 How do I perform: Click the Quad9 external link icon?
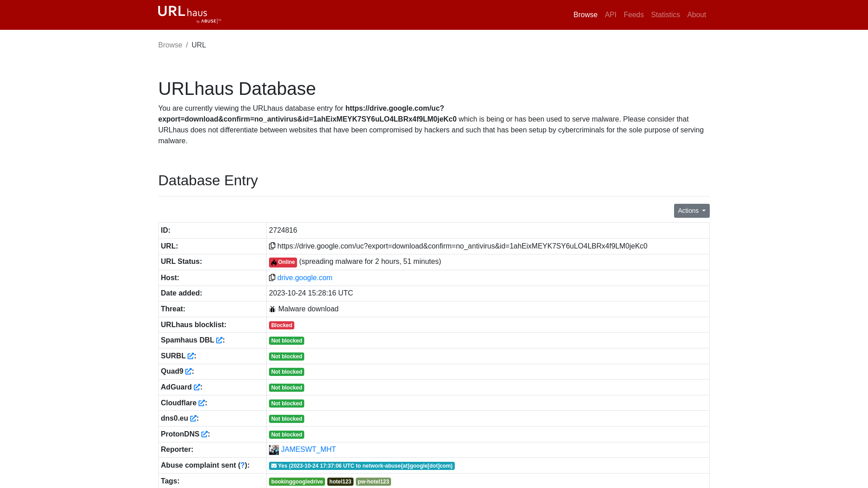point(189,371)
